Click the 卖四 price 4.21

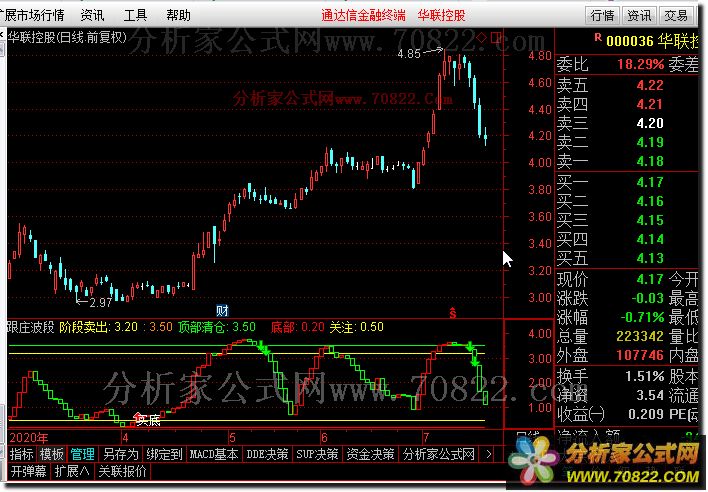coord(650,104)
